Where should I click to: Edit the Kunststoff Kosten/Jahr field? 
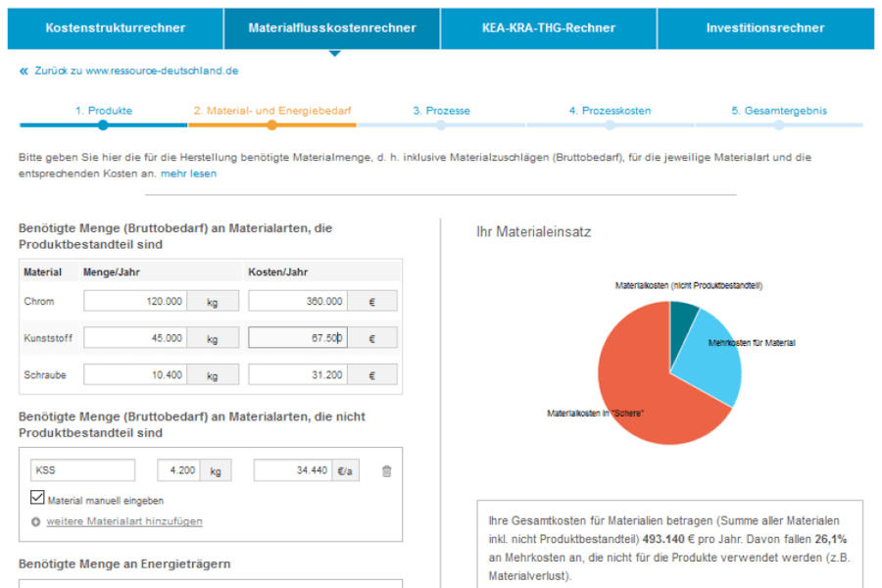point(296,338)
